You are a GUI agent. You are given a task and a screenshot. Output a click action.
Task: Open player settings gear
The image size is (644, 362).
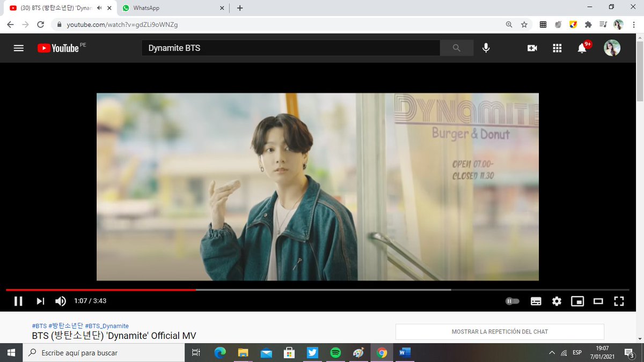pos(557,301)
